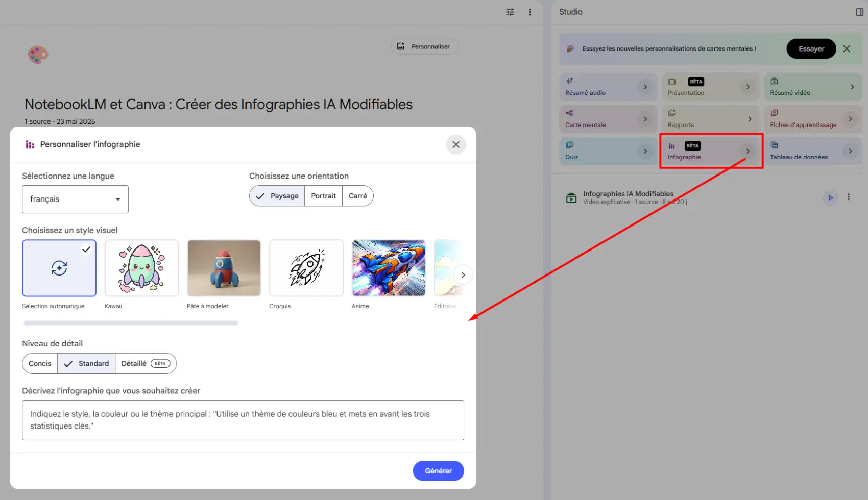Set detail level to Détaillé

(x=146, y=364)
